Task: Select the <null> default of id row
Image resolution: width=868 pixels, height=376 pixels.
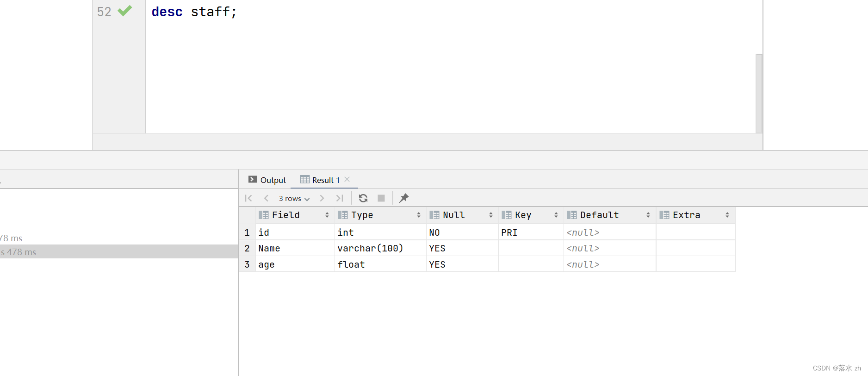Action: tap(610, 232)
